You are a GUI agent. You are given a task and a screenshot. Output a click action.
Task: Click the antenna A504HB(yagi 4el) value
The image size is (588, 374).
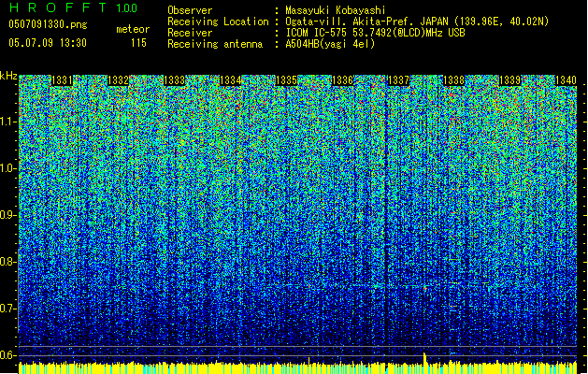click(330, 44)
